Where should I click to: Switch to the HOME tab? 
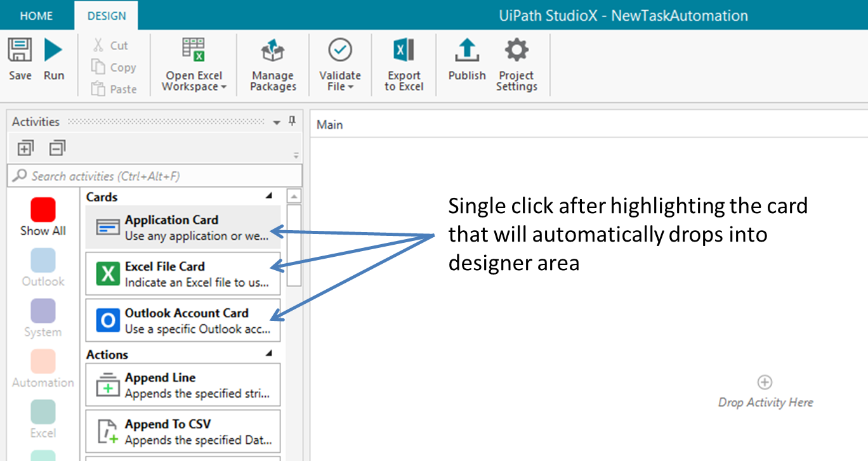point(36,16)
